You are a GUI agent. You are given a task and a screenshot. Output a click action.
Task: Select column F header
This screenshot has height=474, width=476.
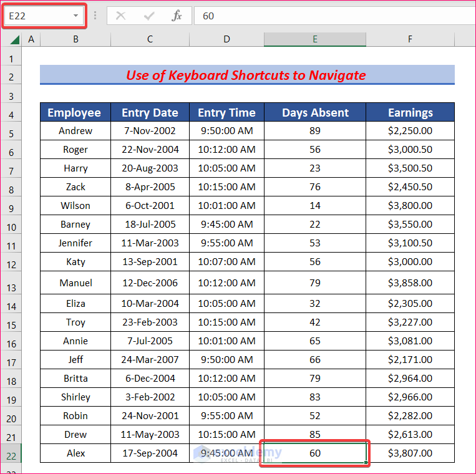[410, 39]
